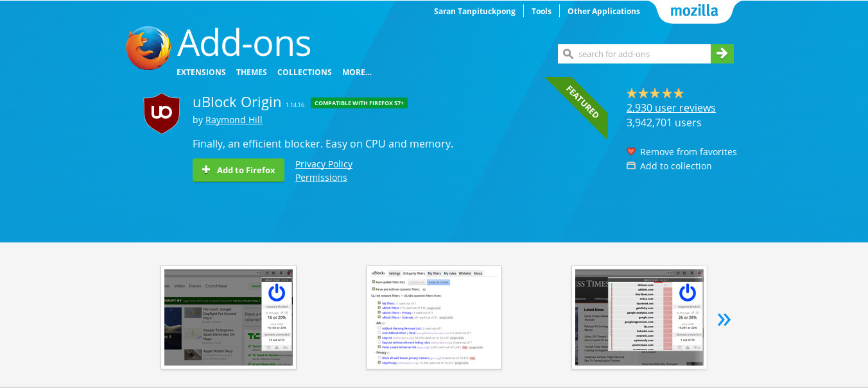Screen dimensions: 868x388
Task: Open the Collections menu
Action: 304,72
